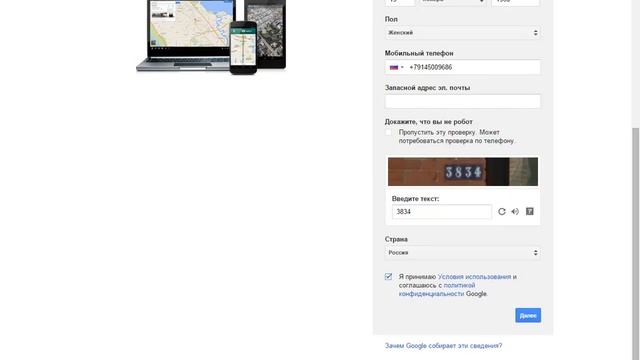Click the Мобильный телефон label
This screenshot has width=640, height=360.
click(x=419, y=53)
